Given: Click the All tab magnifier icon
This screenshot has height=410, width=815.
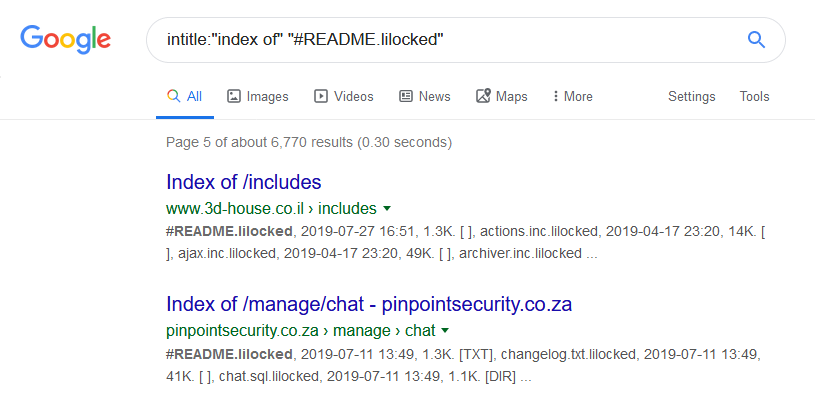Looking at the screenshot, I should [x=173, y=97].
